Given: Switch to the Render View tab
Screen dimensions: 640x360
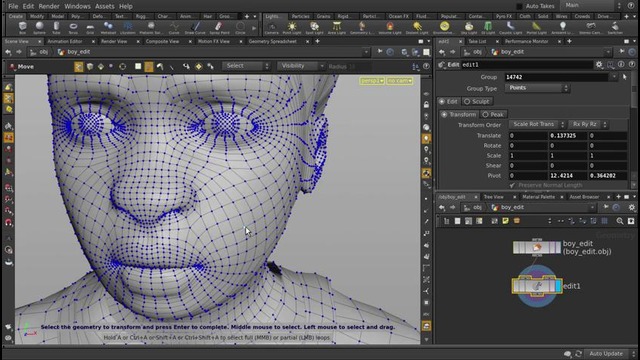Looking at the screenshot, I should pyautogui.click(x=114, y=41).
